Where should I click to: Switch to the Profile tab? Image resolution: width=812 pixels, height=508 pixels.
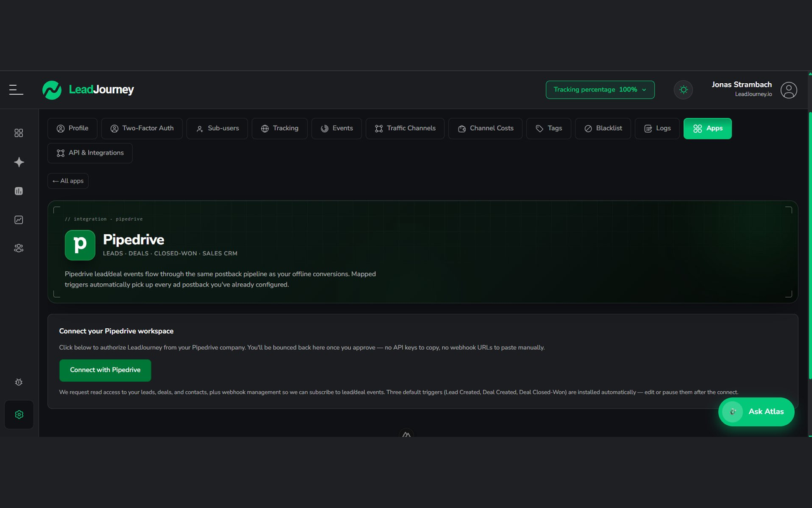(x=72, y=128)
